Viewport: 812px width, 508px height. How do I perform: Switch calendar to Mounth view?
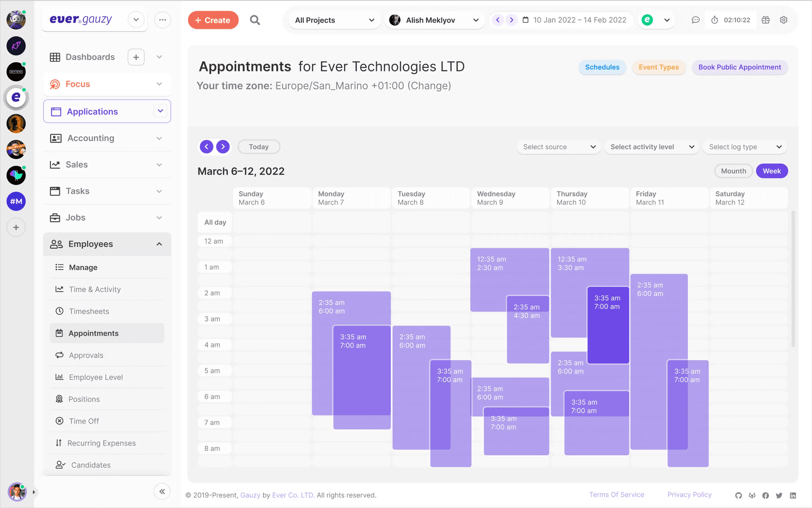click(733, 171)
